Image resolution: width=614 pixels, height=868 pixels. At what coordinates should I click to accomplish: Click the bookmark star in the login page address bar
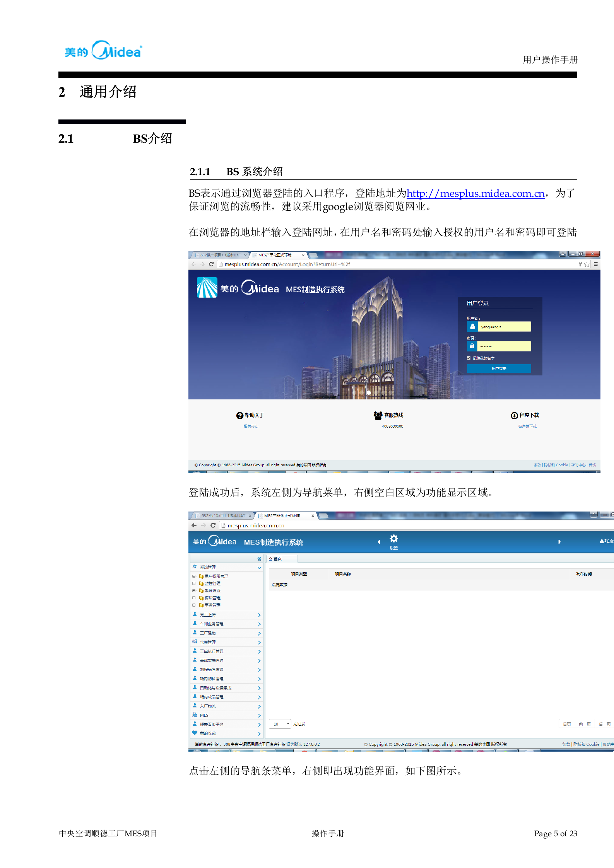587,264
